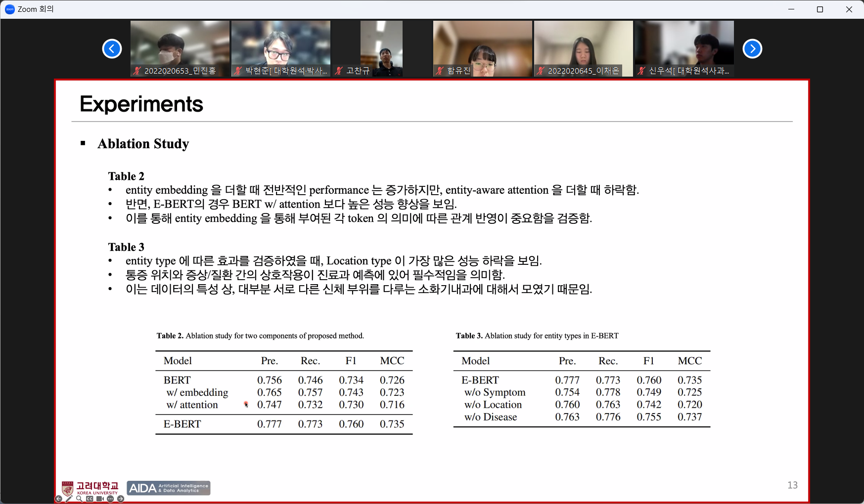The height and width of the screenshot is (504, 864).
Task: Click muted mic icon on 고찬규's tile
Action: pos(339,71)
